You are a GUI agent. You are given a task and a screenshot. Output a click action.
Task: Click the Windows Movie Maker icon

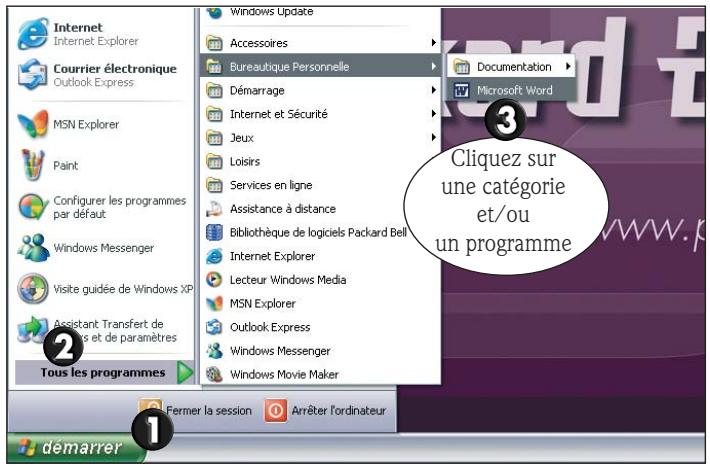pos(214,374)
